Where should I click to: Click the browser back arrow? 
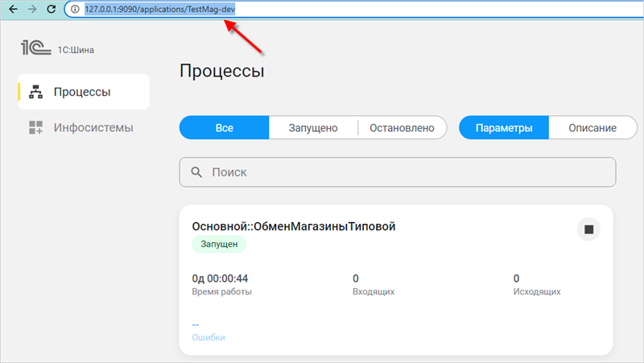[13, 10]
